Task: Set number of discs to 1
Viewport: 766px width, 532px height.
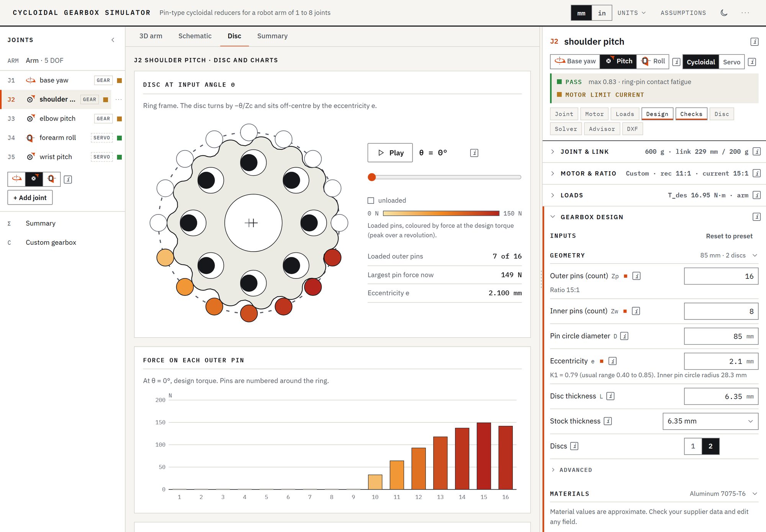Action: click(693, 446)
